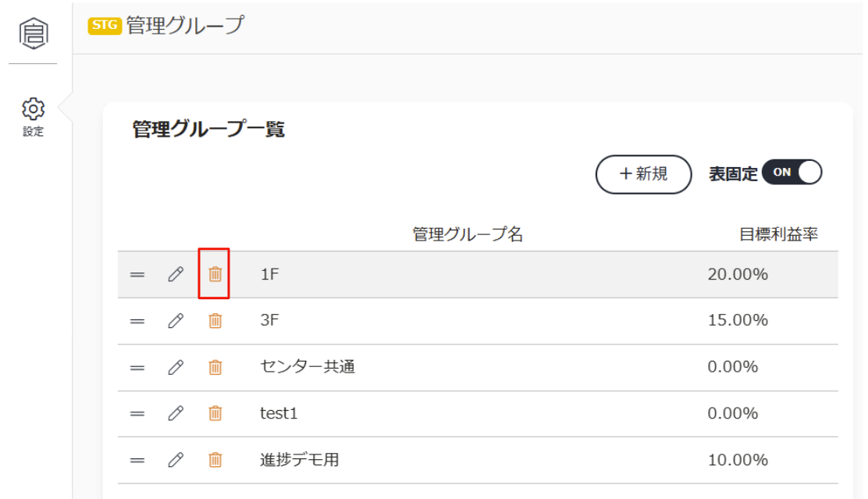Click the drag handle for test1 row
The image size is (868, 499).
click(137, 414)
